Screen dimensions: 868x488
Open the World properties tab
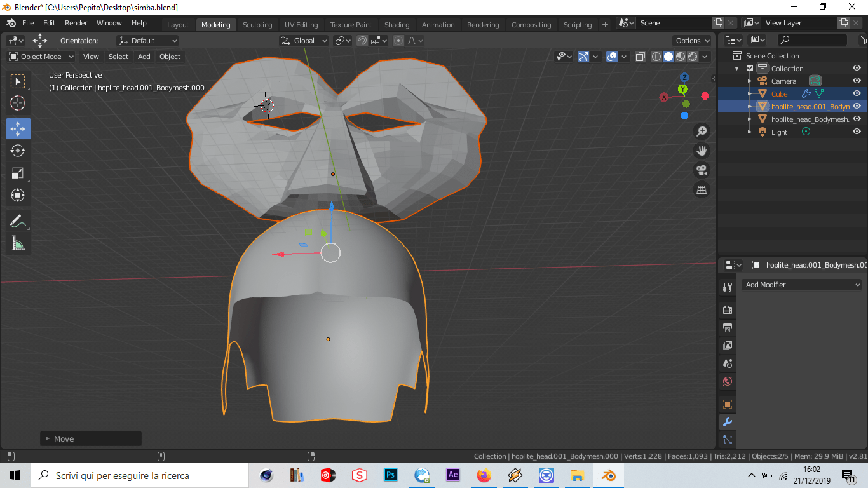pos(728,381)
